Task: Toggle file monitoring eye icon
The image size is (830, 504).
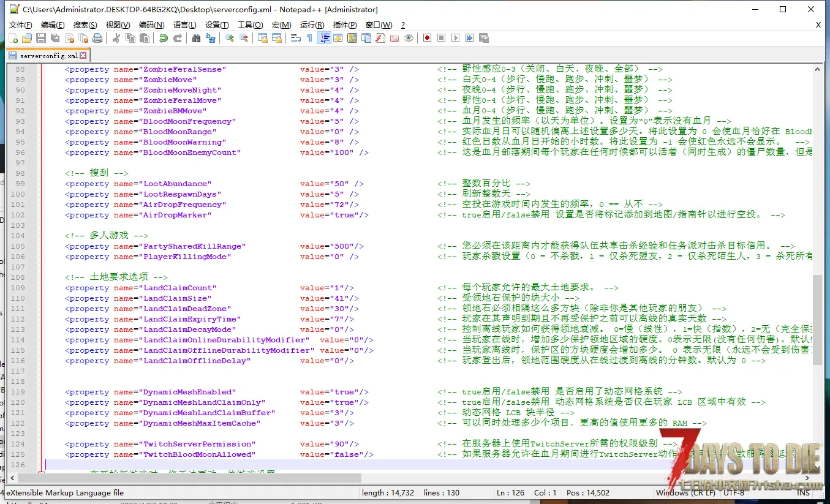Action: coord(409,38)
